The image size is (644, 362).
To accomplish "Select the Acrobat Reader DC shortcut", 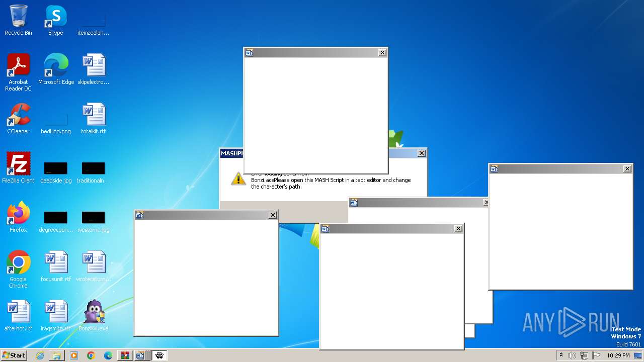I will [x=18, y=72].
